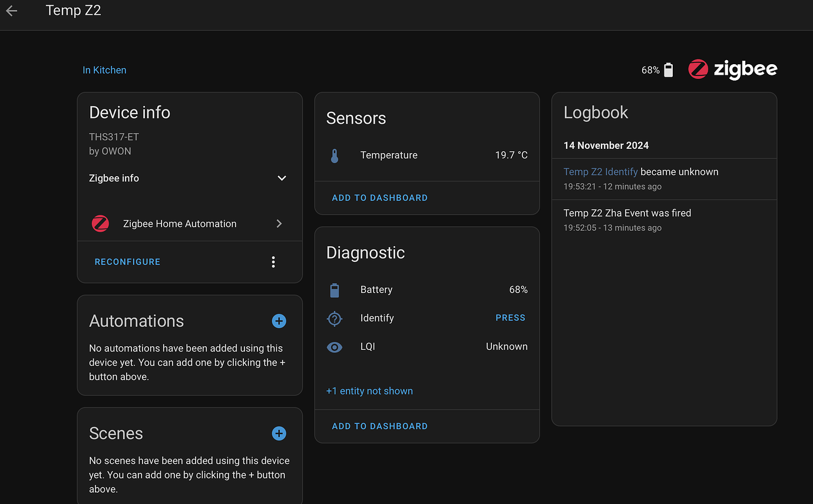Viewport: 813px width, 504px height.
Task: Add Sensors to dashboard
Action: pyautogui.click(x=379, y=198)
